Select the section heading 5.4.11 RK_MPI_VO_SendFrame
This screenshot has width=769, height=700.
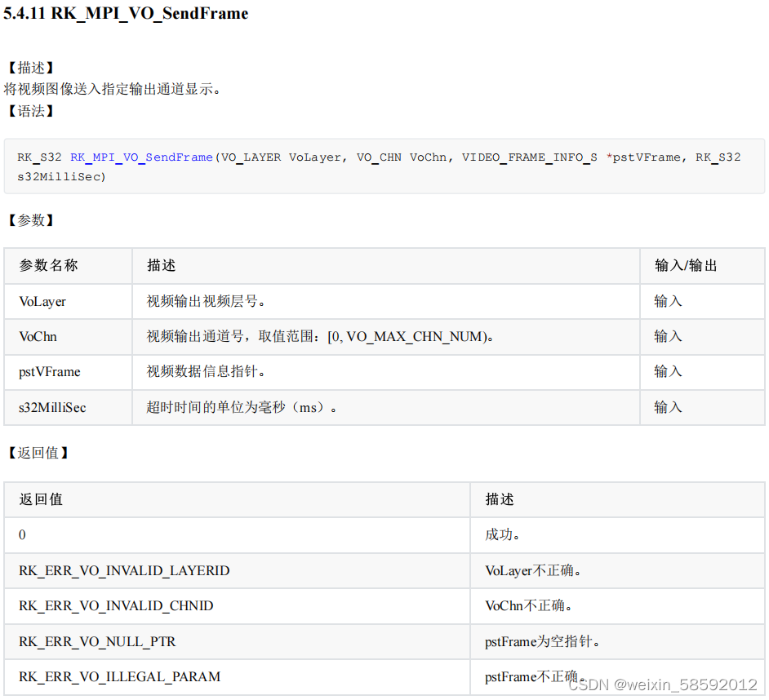(124, 14)
